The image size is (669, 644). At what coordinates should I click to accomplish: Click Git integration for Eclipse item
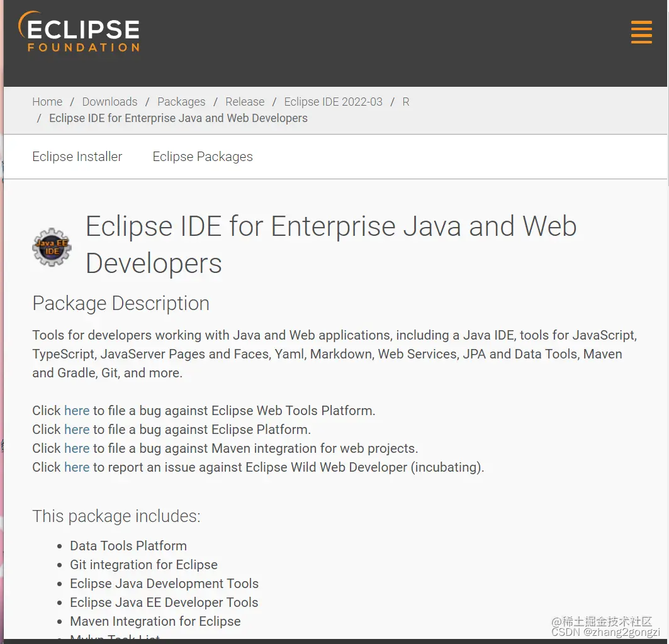coord(143,565)
